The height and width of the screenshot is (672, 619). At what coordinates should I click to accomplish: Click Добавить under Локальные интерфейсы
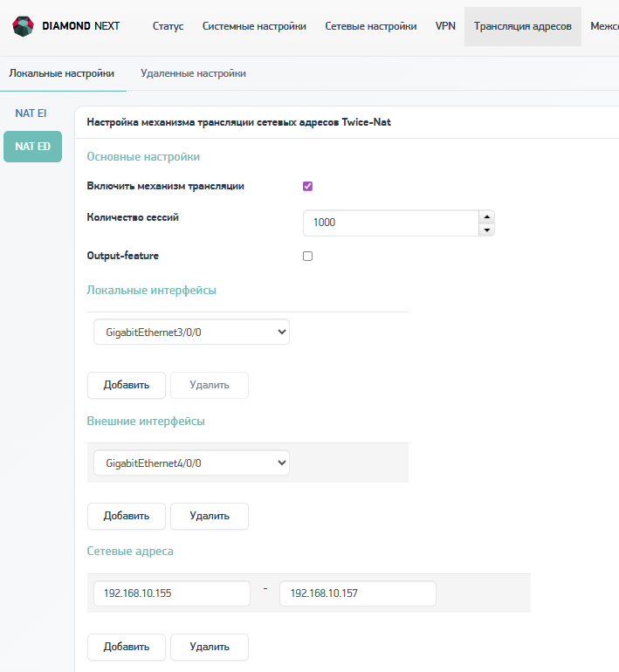(127, 385)
